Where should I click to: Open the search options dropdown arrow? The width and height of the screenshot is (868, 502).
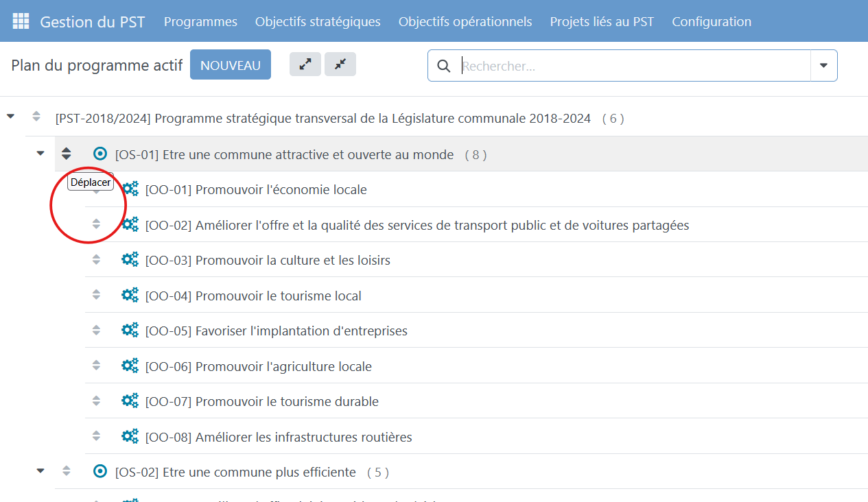click(823, 66)
